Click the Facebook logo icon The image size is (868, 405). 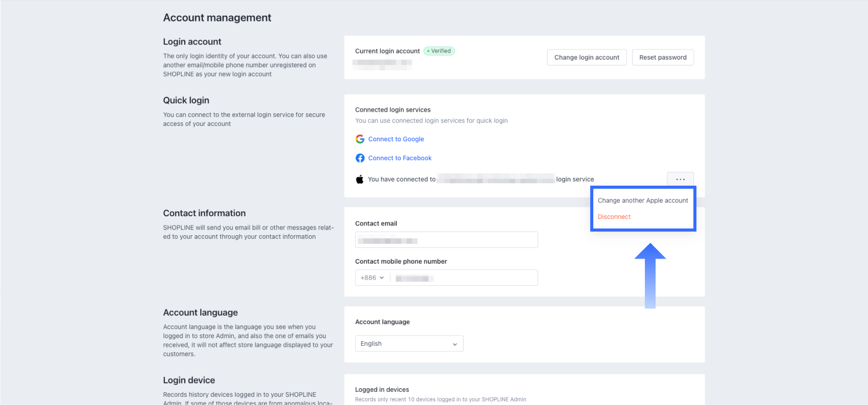tap(360, 158)
